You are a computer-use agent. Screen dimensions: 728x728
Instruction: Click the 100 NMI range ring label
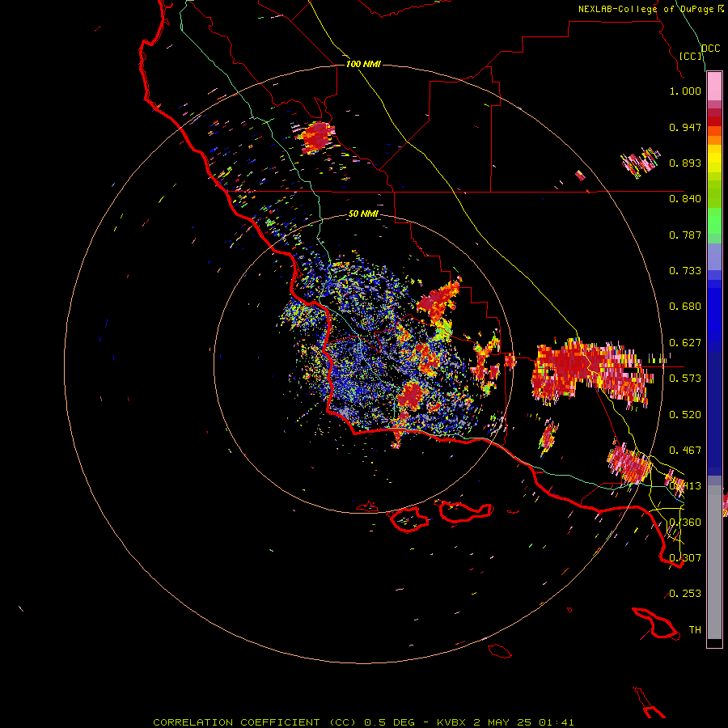363,64
